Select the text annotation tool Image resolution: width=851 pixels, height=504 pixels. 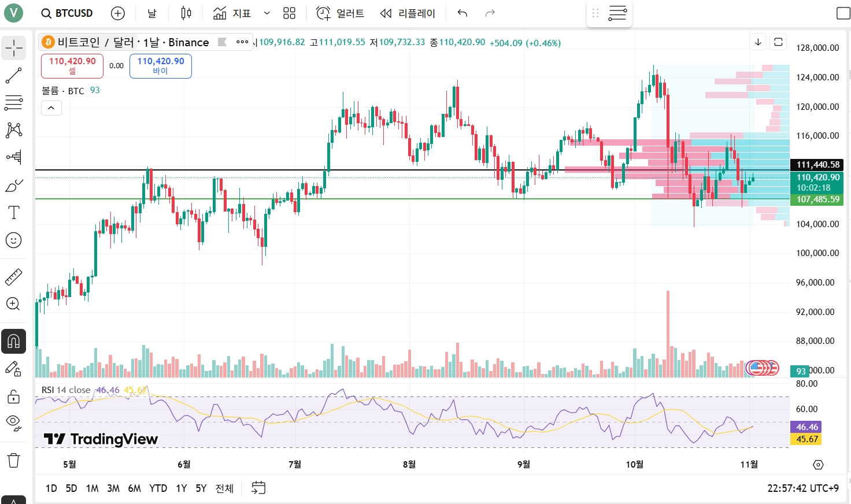14,212
